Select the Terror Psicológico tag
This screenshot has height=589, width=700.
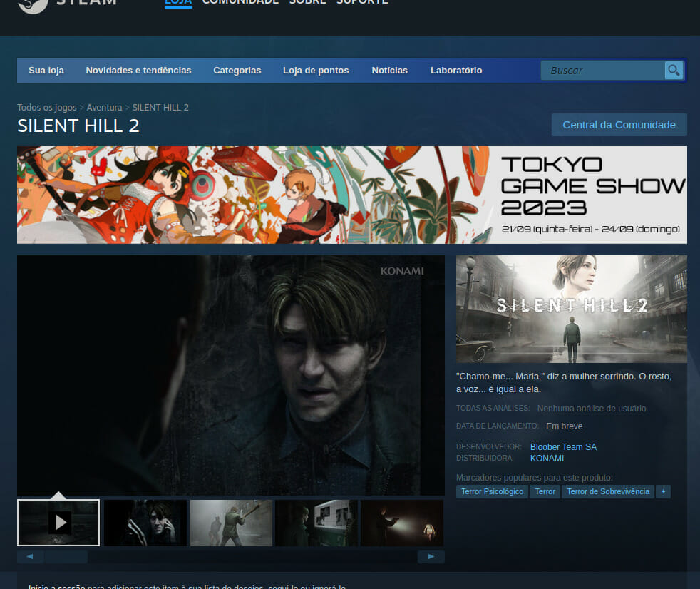click(x=492, y=491)
